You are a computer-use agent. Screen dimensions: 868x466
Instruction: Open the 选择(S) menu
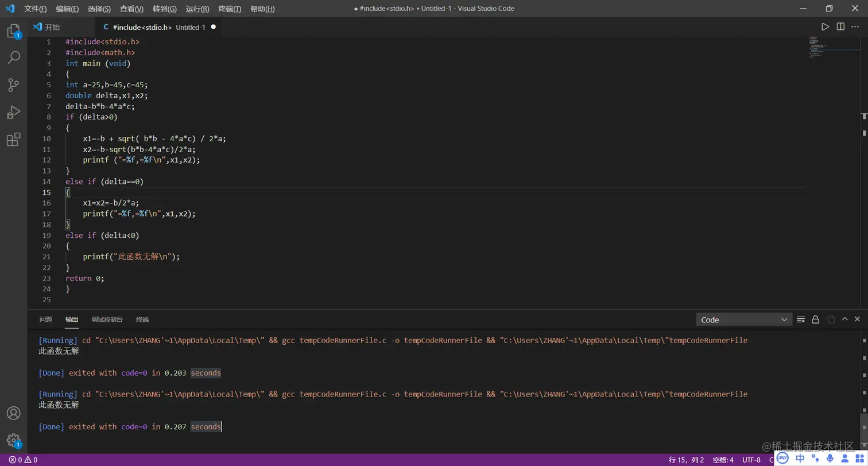pyautogui.click(x=99, y=9)
